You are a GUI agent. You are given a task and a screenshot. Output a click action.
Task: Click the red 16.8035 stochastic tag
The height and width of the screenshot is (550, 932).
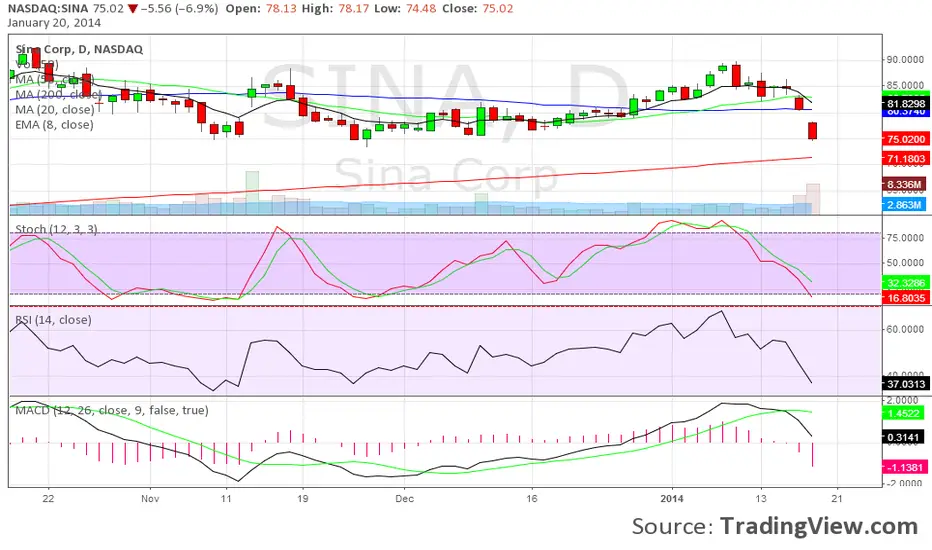905,298
